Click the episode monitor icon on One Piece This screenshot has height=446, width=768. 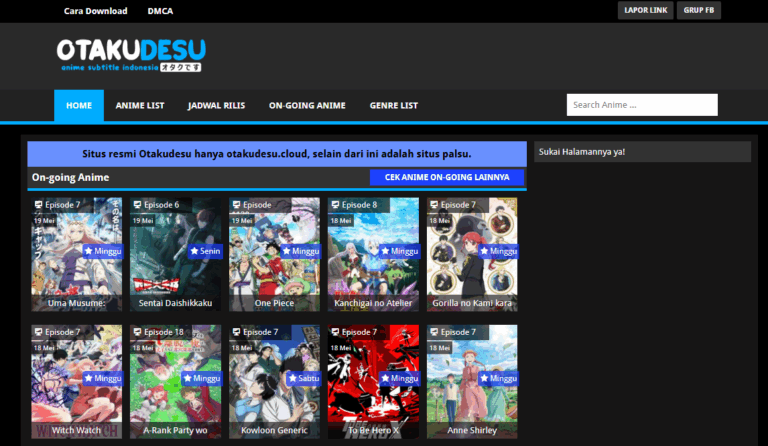pyautogui.click(x=236, y=205)
